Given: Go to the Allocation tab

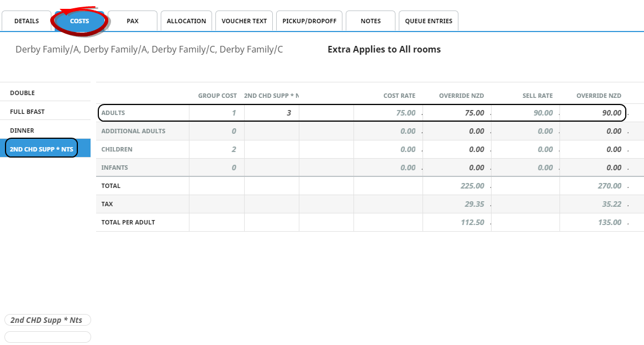Looking at the screenshot, I should 186,21.
